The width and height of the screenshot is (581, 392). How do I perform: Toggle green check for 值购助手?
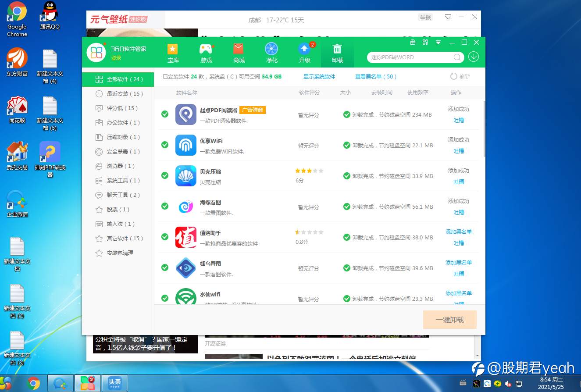click(165, 237)
